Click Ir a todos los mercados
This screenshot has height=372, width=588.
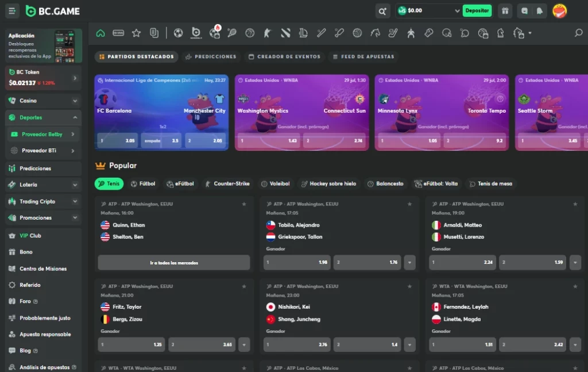pos(174,263)
